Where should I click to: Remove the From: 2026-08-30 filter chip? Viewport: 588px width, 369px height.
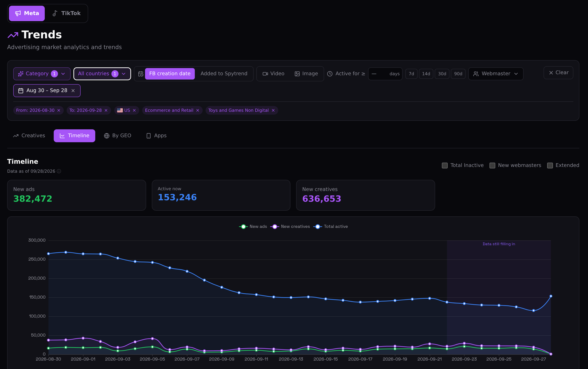coord(59,110)
